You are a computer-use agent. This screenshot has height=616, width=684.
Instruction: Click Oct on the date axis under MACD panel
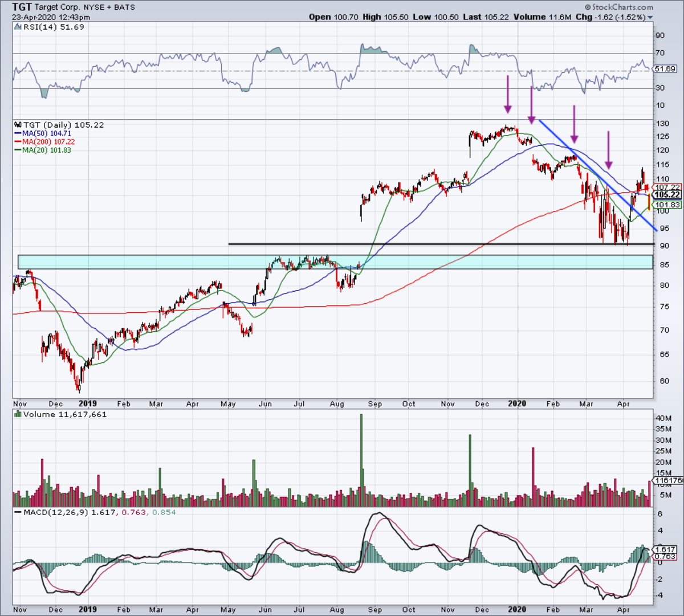tap(409, 610)
